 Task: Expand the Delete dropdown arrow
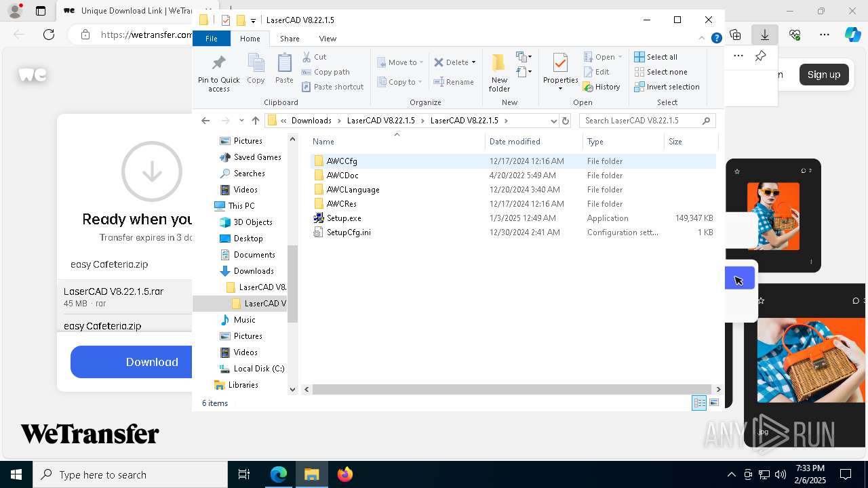tap(473, 62)
